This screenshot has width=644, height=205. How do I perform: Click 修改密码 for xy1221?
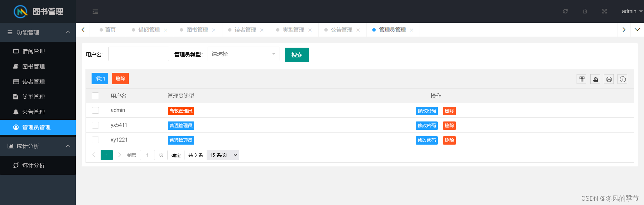(427, 140)
